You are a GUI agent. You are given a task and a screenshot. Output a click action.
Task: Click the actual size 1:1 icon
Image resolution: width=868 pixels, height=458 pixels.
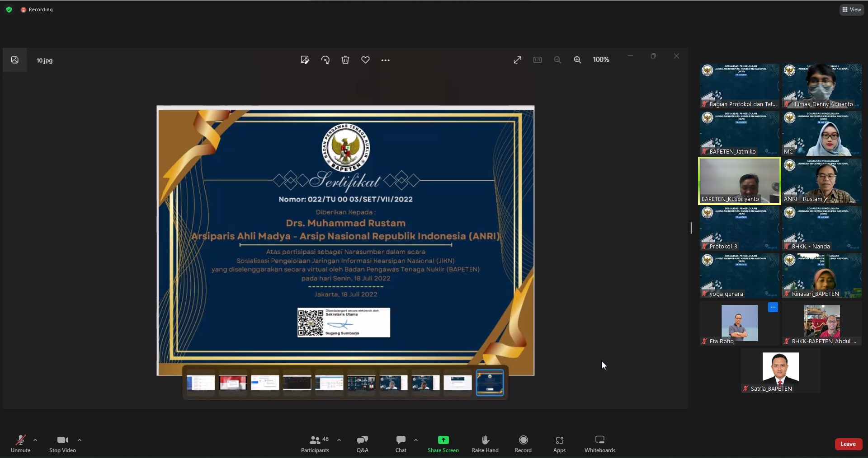tap(538, 60)
